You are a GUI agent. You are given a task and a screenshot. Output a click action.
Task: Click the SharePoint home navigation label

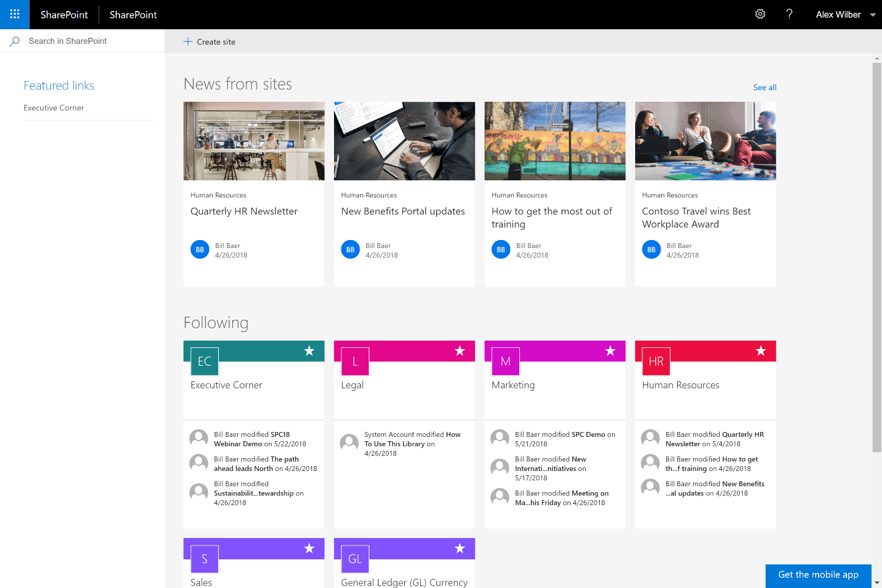coord(63,14)
